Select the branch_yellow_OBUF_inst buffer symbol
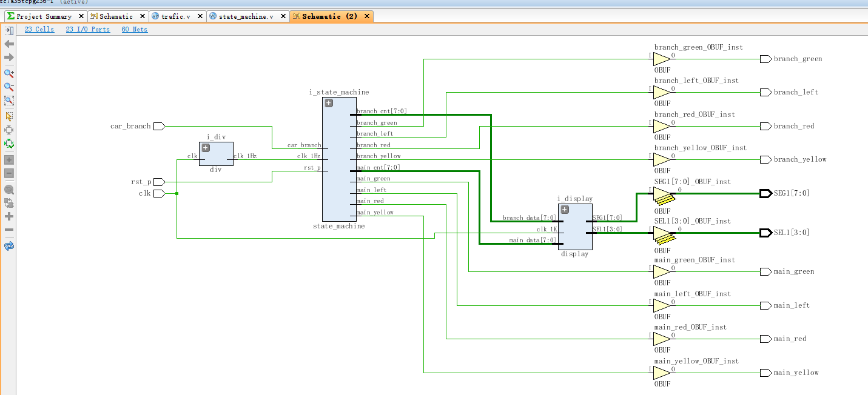The height and width of the screenshot is (395, 868). (662, 159)
